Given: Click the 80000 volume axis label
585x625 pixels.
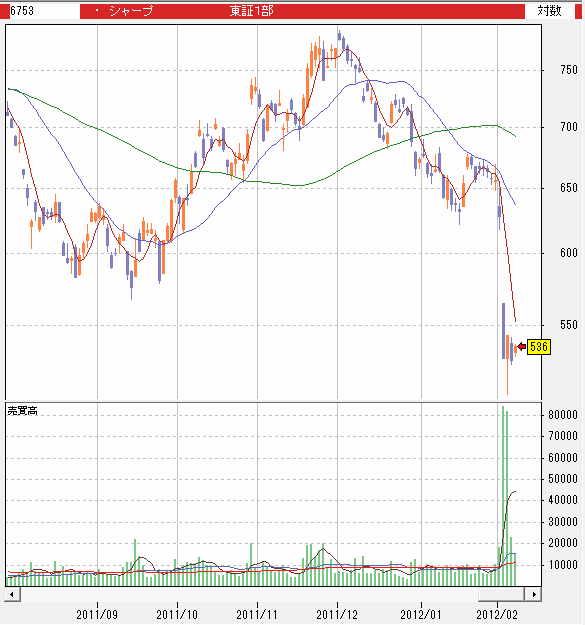Looking at the screenshot, I should click(x=563, y=415).
